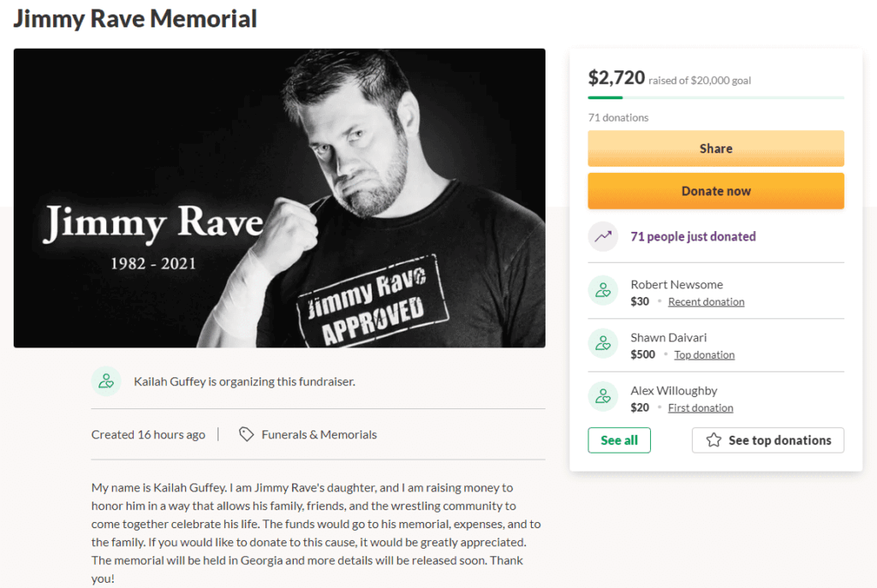Follow the First donation link
877x588 pixels.
pos(701,408)
